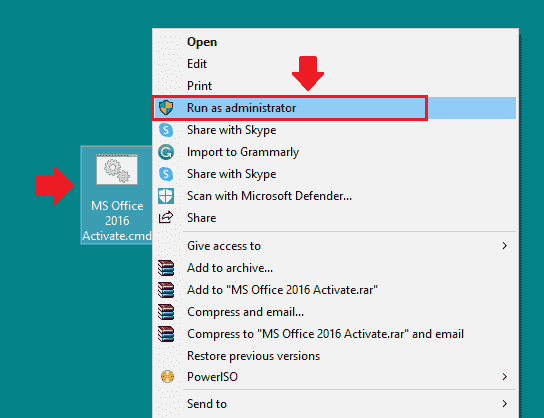Viewport: 544px width, 418px height.
Task: Choose Edit from the context menu
Action: (334, 64)
